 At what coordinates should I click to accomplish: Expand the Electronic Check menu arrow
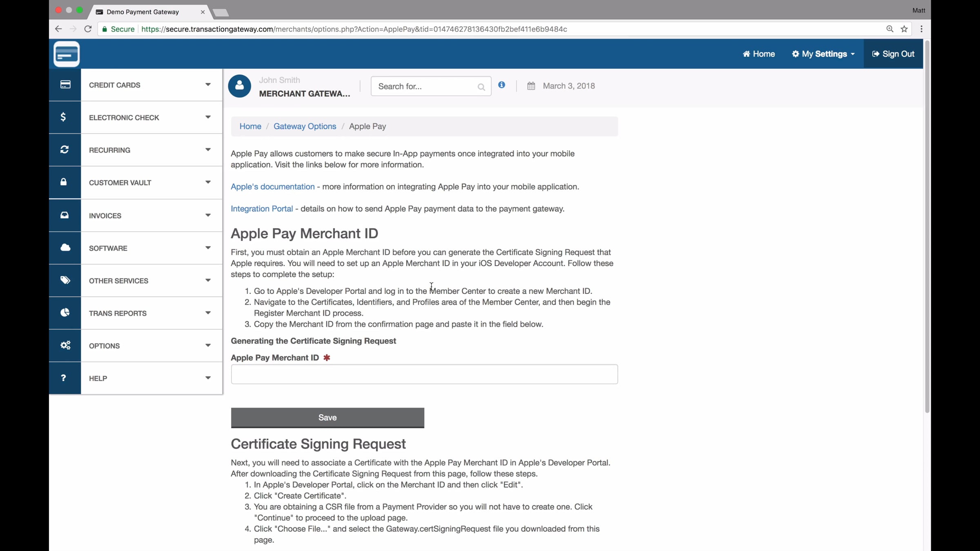208,117
